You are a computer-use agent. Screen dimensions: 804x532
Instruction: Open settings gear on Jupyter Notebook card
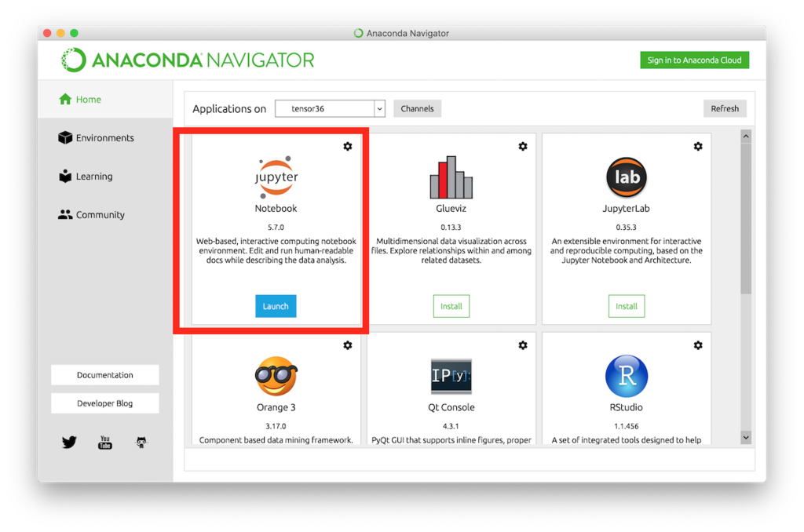[348, 147]
